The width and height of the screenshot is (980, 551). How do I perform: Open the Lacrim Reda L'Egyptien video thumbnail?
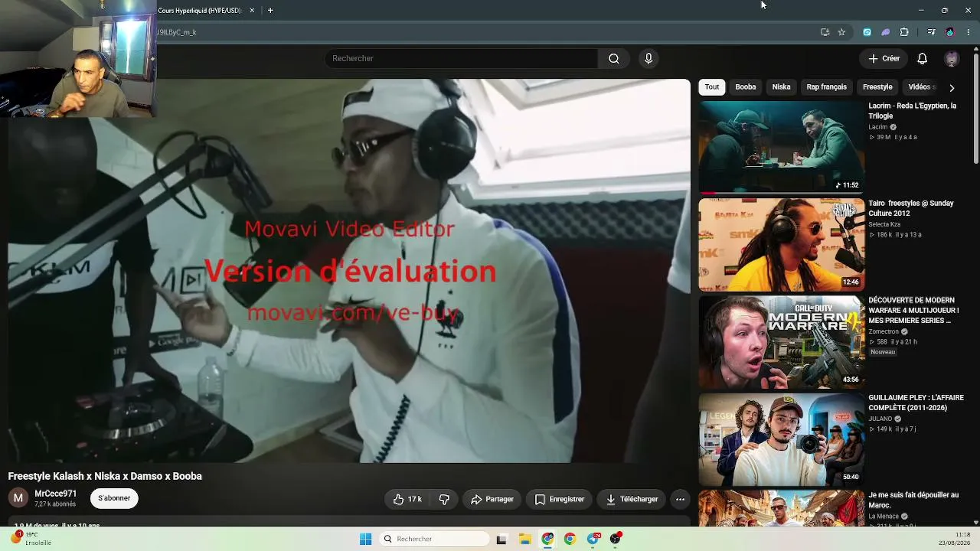pos(781,148)
